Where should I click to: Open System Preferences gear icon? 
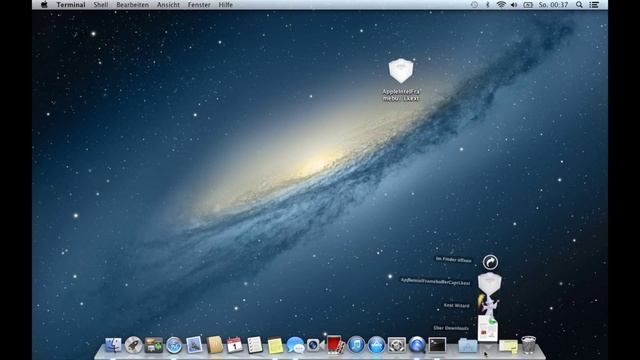click(397, 345)
